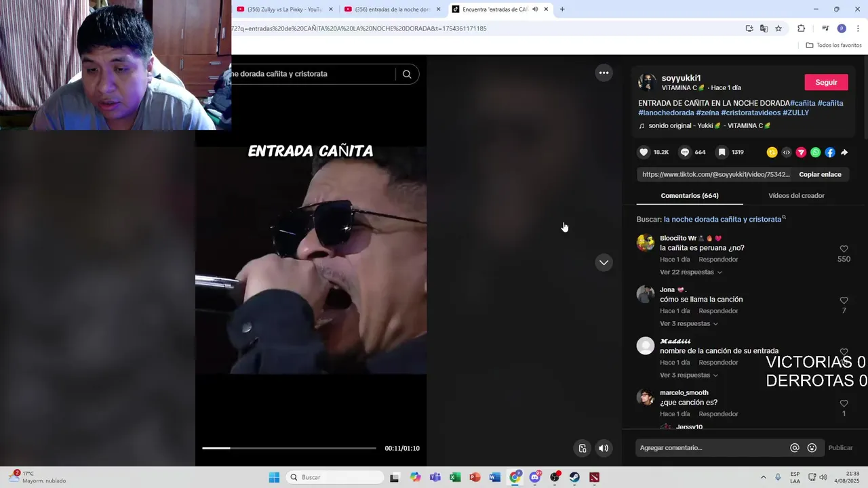Toggle auto-scroll icon beside the volume button
Image resolution: width=868 pixels, height=488 pixels.
[583, 448]
